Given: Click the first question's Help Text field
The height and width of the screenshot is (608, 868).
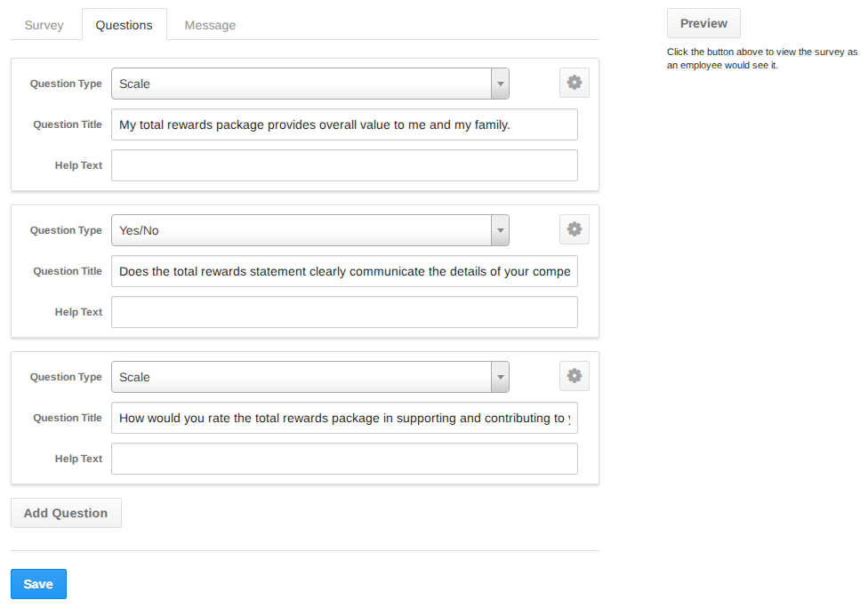Looking at the screenshot, I should pos(344,165).
